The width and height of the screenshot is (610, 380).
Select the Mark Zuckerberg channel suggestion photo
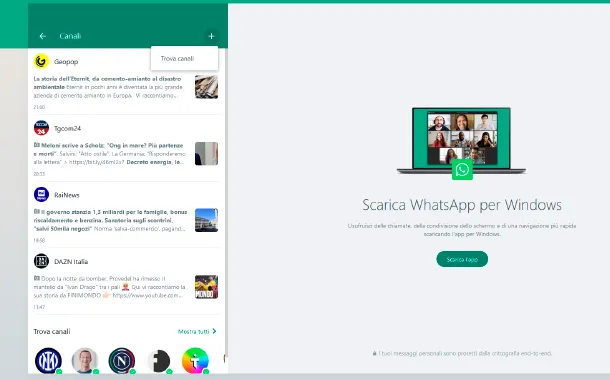click(85, 361)
